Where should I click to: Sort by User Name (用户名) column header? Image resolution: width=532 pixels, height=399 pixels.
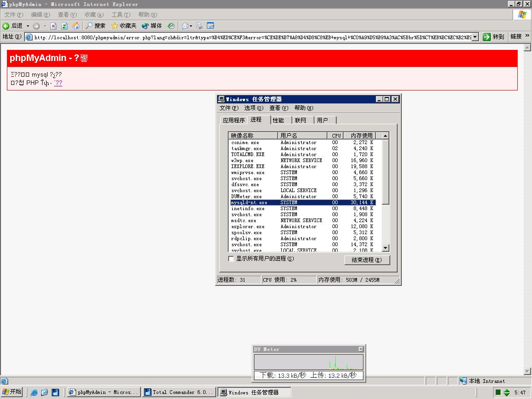coord(302,136)
